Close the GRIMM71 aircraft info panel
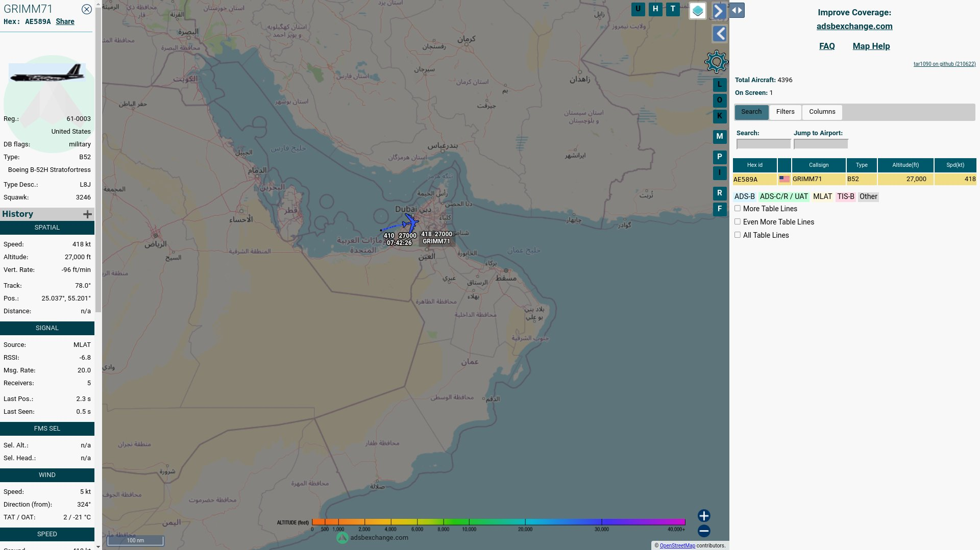 pyautogui.click(x=87, y=9)
